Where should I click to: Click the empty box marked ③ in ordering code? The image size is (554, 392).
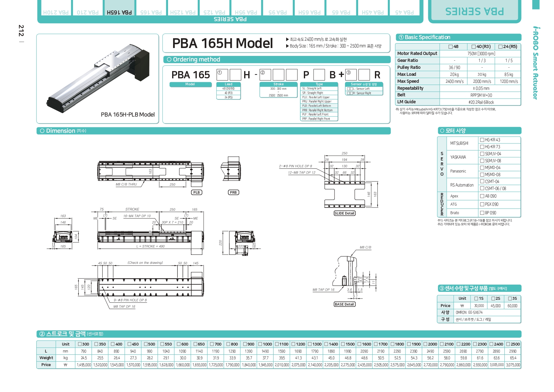(x=351, y=75)
